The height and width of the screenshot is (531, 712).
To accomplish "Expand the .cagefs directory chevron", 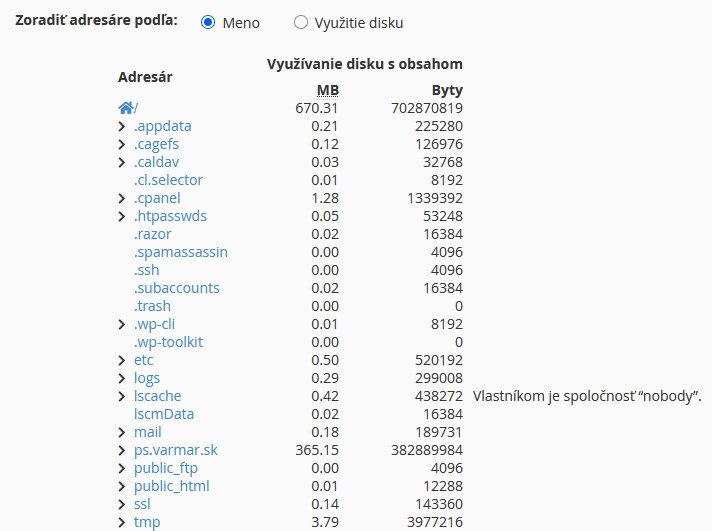I will (121, 144).
